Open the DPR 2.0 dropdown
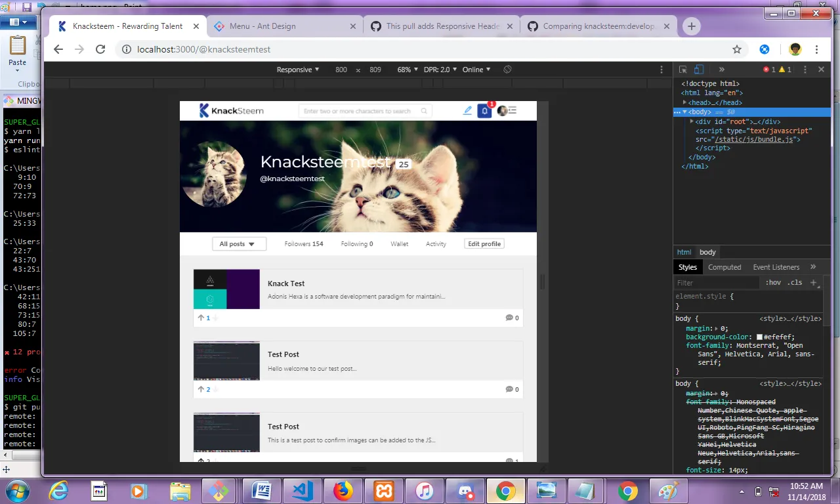Screen dimensions: 840x504 tap(440, 70)
